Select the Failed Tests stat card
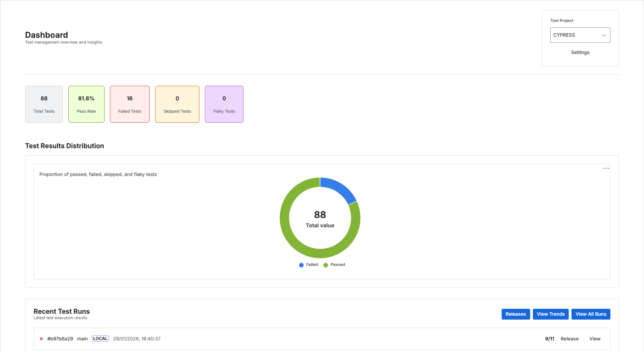The width and height of the screenshot is (644, 352). 130,104
